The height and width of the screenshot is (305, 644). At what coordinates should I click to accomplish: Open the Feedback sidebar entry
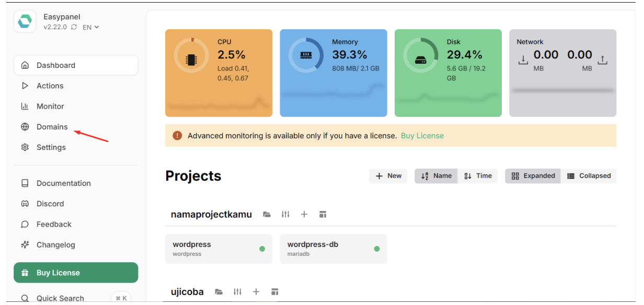coord(76,224)
